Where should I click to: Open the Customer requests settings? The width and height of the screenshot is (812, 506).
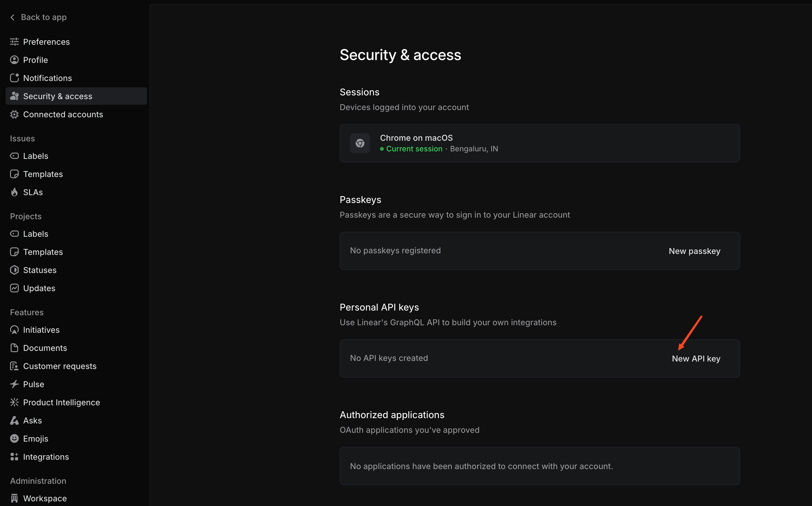pyautogui.click(x=59, y=366)
